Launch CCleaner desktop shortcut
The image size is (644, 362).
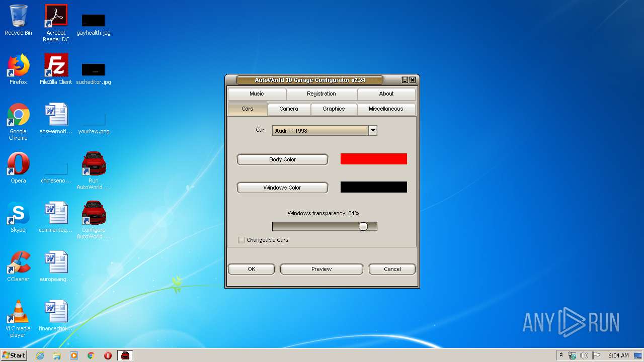click(x=18, y=266)
